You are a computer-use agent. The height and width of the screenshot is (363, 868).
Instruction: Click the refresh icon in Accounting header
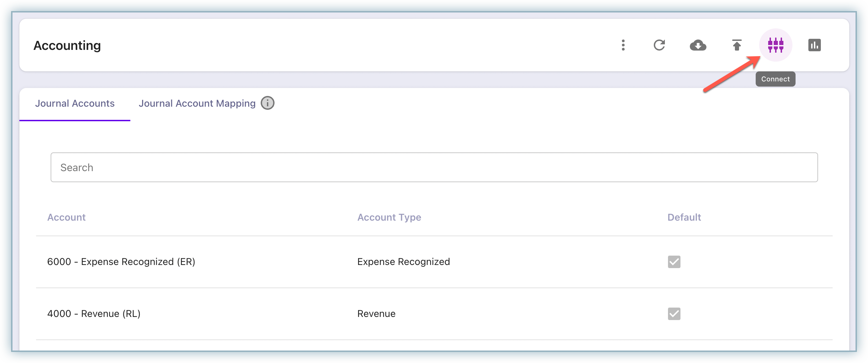point(659,45)
